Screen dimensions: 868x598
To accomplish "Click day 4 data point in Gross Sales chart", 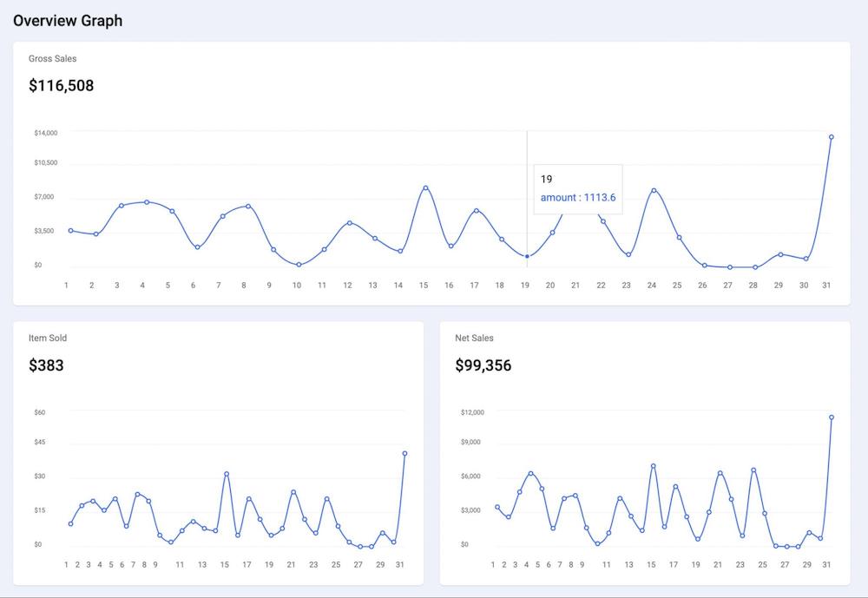I will (x=147, y=202).
